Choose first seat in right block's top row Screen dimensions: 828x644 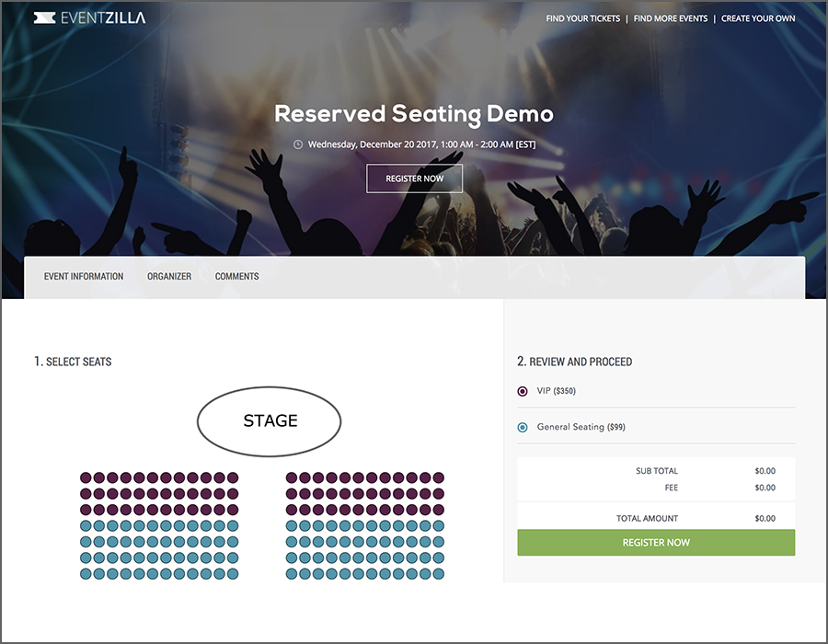pyautogui.click(x=292, y=477)
